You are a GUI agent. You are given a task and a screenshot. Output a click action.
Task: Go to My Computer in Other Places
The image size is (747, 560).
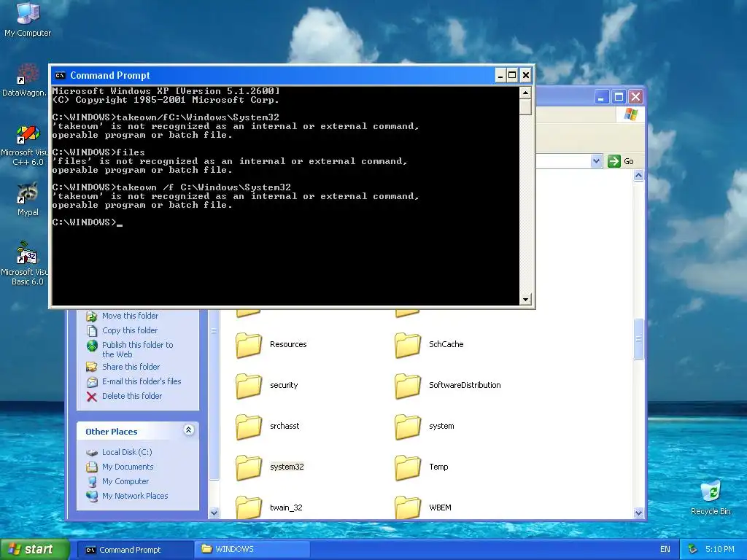tap(125, 481)
